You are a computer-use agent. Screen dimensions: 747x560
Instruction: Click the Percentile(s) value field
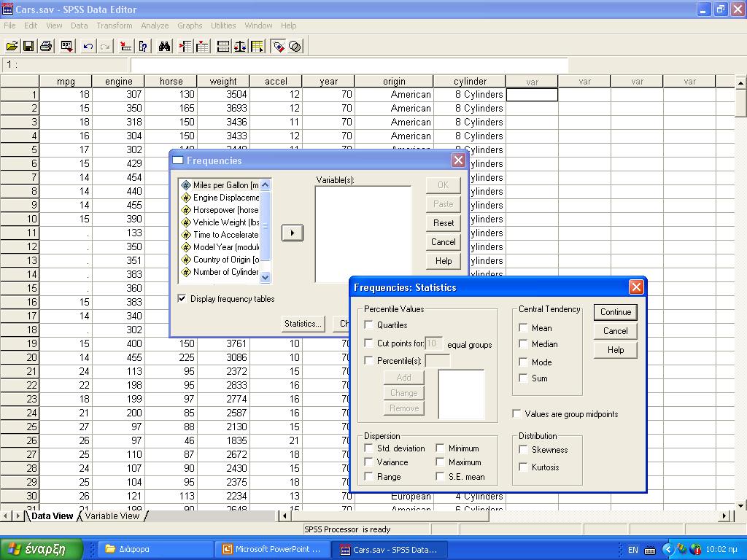click(438, 361)
